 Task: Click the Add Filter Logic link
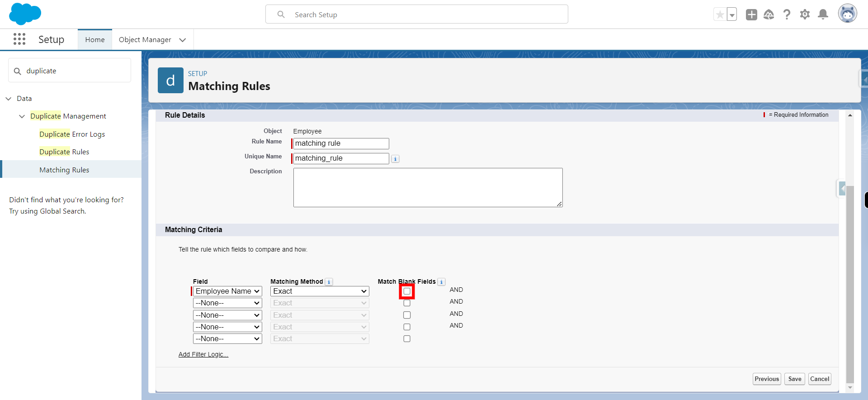(x=203, y=354)
